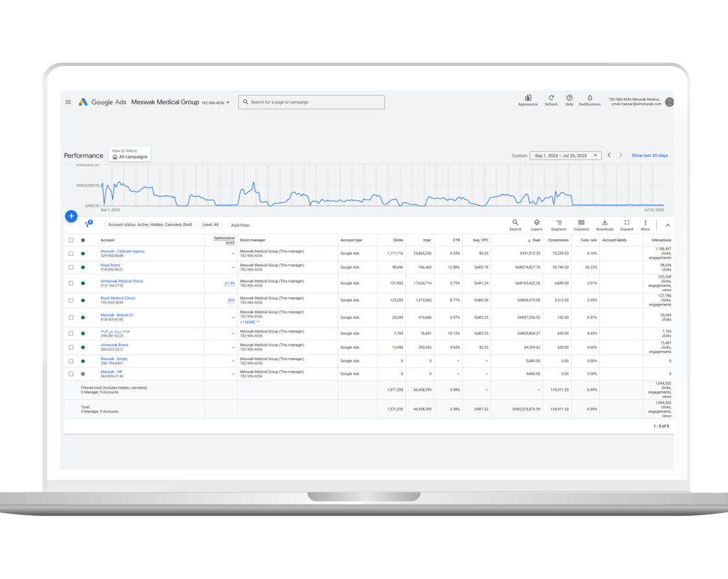
Task: Open the All campaigns view selector
Action: 129,154
